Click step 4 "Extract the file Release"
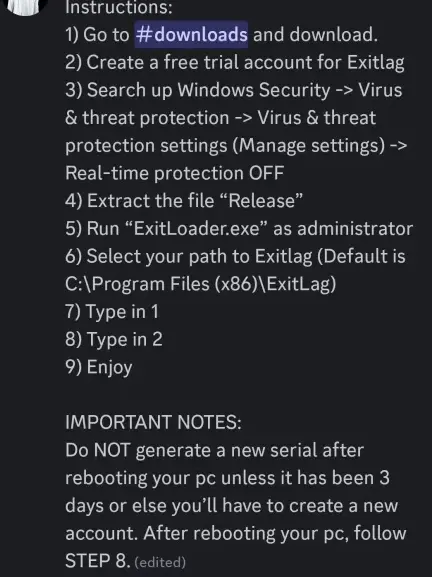The image size is (432, 577). (184, 201)
